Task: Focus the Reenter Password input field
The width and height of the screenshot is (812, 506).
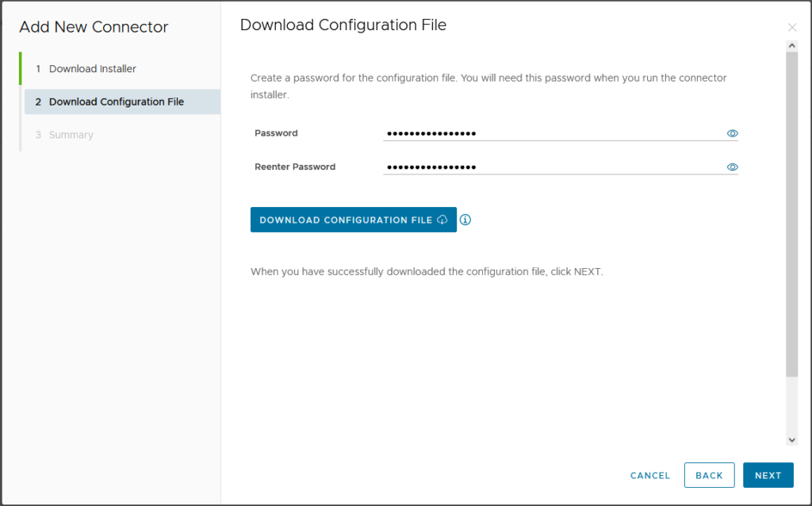Action: pyautogui.click(x=551, y=167)
